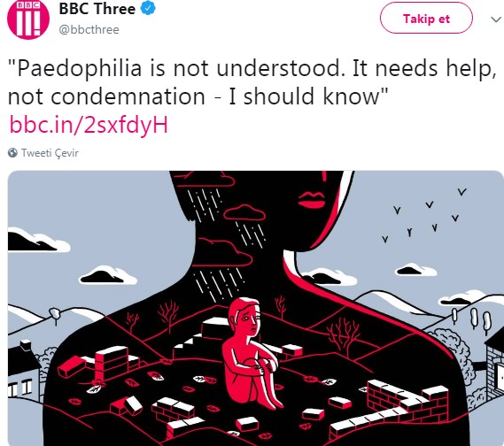504x446 pixels.
Task: Click the white trees on right hill
Action: tap(472, 318)
